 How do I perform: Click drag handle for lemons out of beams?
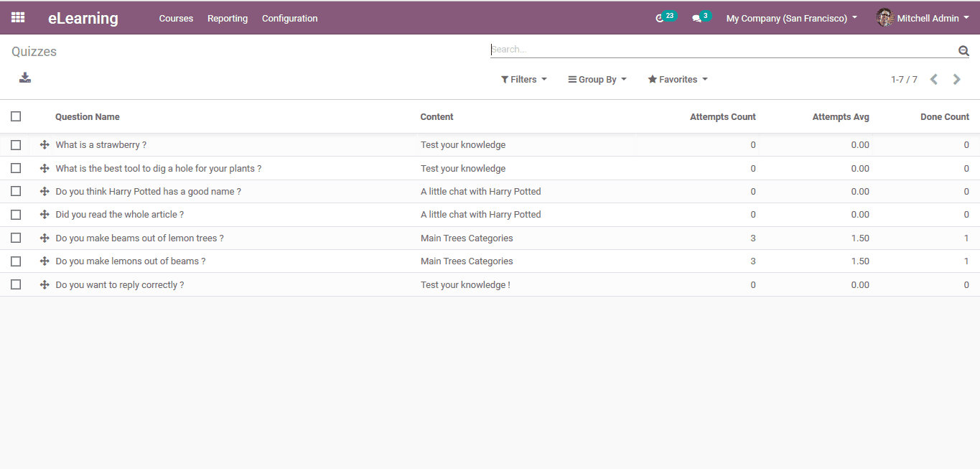click(x=45, y=261)
